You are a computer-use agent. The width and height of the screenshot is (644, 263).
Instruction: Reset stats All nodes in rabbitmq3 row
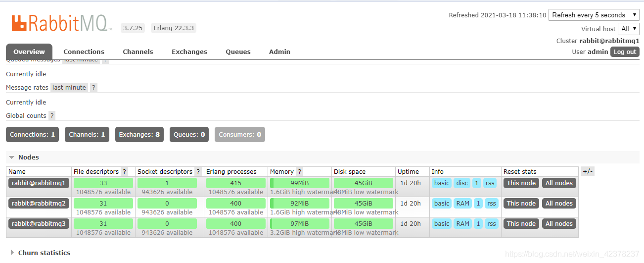(x=559, y=223)
